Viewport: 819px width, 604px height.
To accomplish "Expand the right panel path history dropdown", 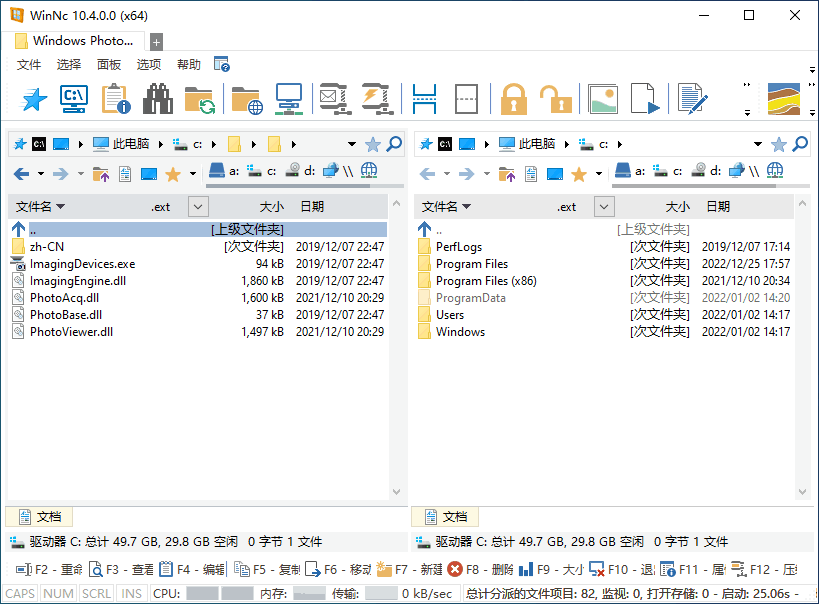I will click(x=757, y=144).
